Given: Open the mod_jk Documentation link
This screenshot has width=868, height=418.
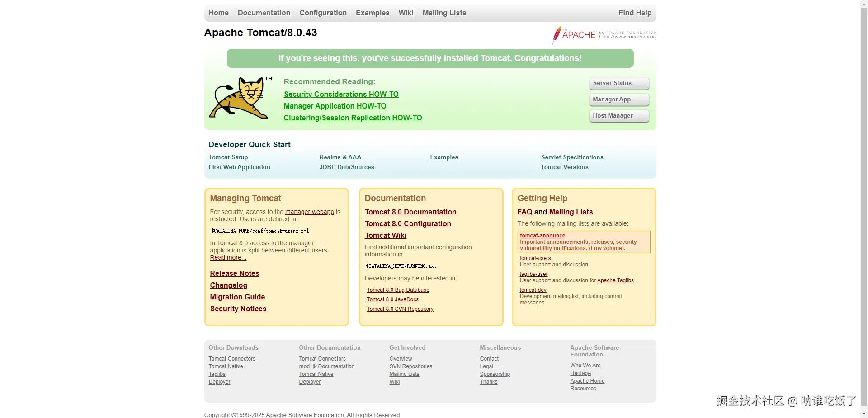Looking at the screenshot, I should (x=326, y=366).
